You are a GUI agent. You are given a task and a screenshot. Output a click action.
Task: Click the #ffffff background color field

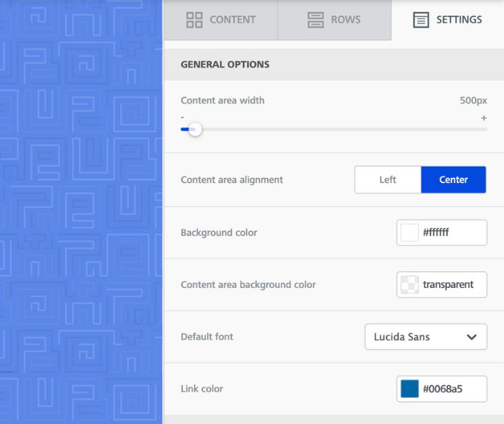[452, 233]
